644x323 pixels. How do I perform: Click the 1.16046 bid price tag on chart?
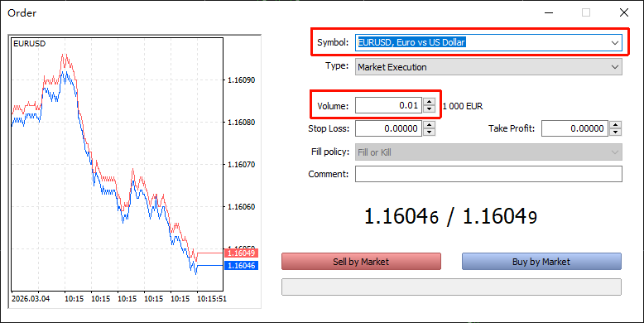pos(241,266)
